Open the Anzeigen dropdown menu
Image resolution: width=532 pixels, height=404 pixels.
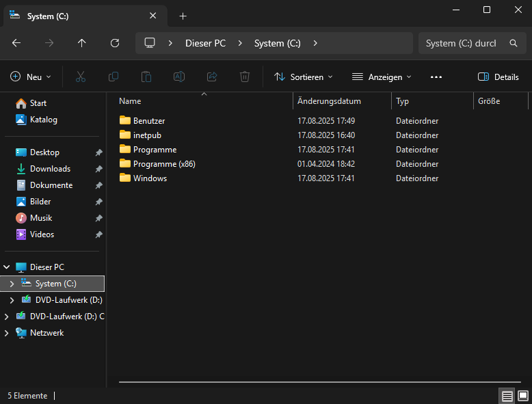[382, 77]
